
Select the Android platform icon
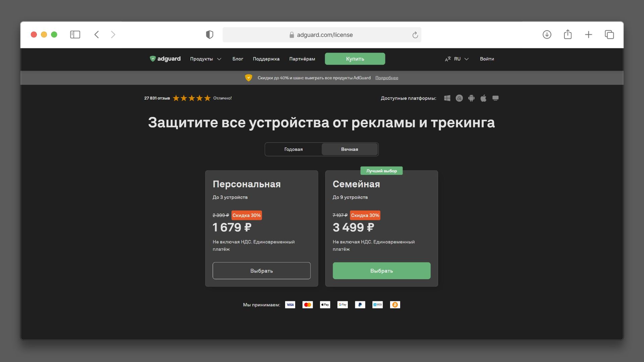coord(471,98)
